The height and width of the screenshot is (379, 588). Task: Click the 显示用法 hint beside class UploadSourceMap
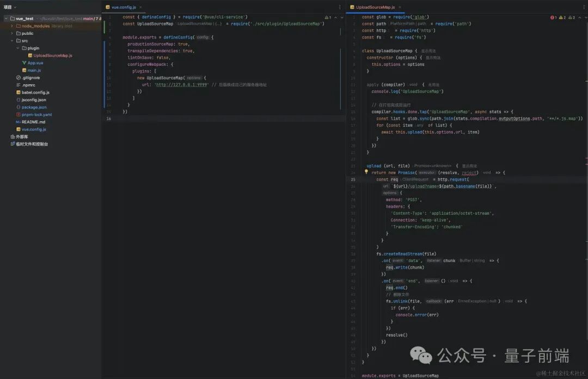coord(428,51)
